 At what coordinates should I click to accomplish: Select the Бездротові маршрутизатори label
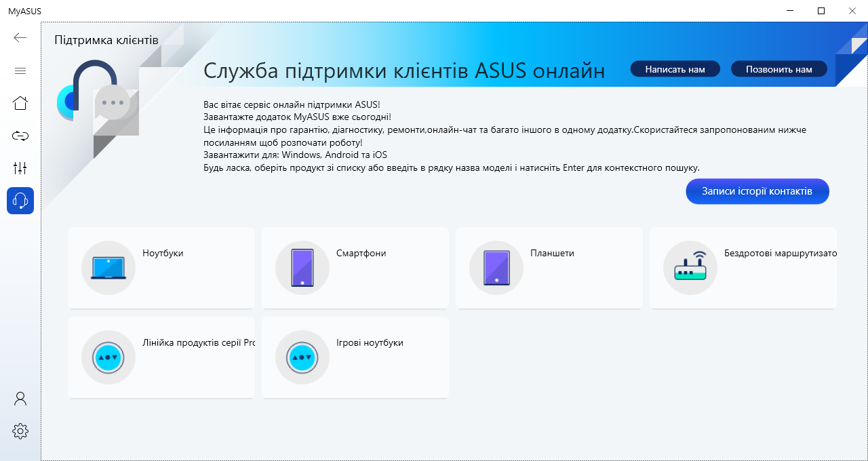click(781, 253)
